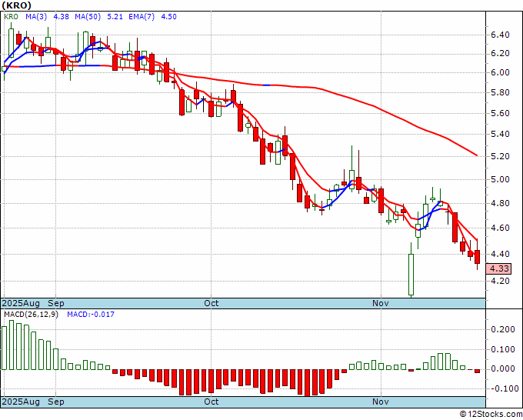Click the 0.200 MACD axis label

[x=503, y=329]
